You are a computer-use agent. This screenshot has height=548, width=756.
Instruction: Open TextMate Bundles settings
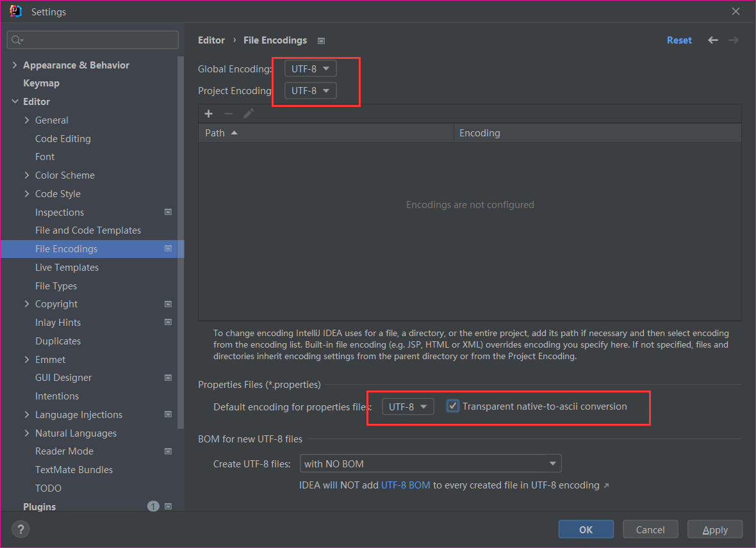point(74,469)
